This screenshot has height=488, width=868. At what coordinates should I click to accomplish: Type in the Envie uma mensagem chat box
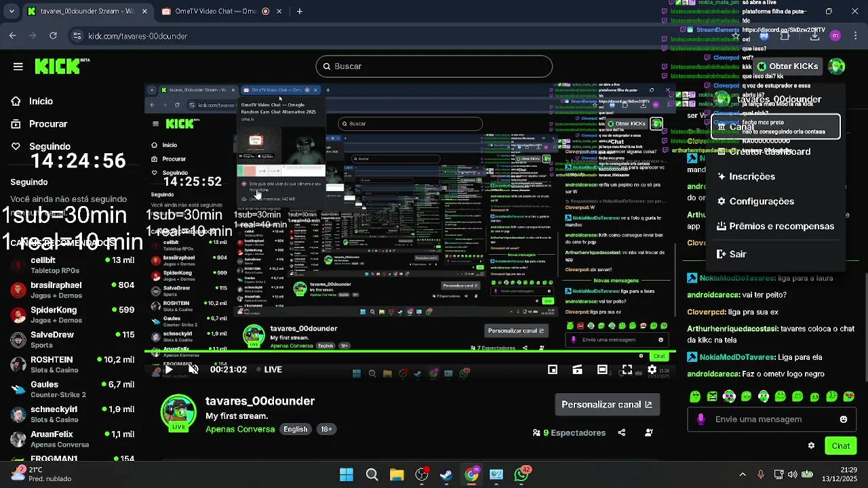tap(773, 420)
